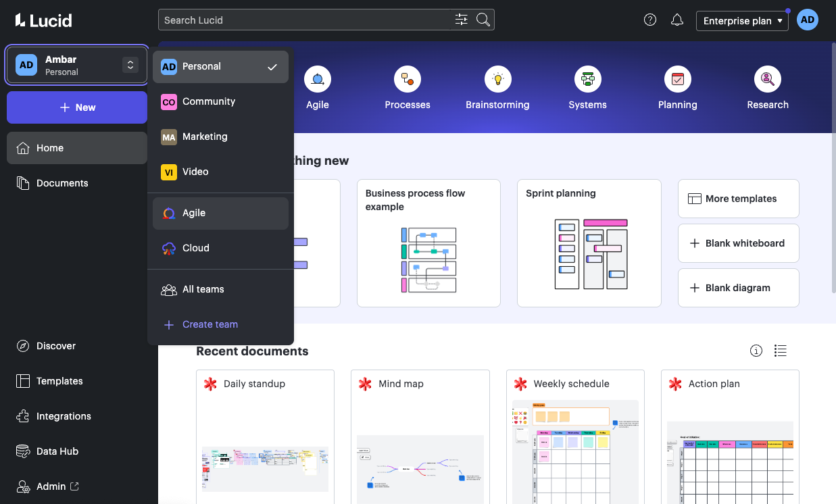Image resolution: width=836 pixels, height=504 pixels.
Task: Click the page vertical scrollbar
Action: click(x=833, y=169)
